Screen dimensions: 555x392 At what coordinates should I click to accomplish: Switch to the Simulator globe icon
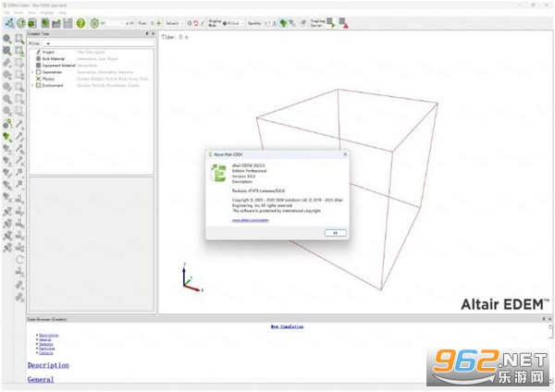[x=21, y=23]
